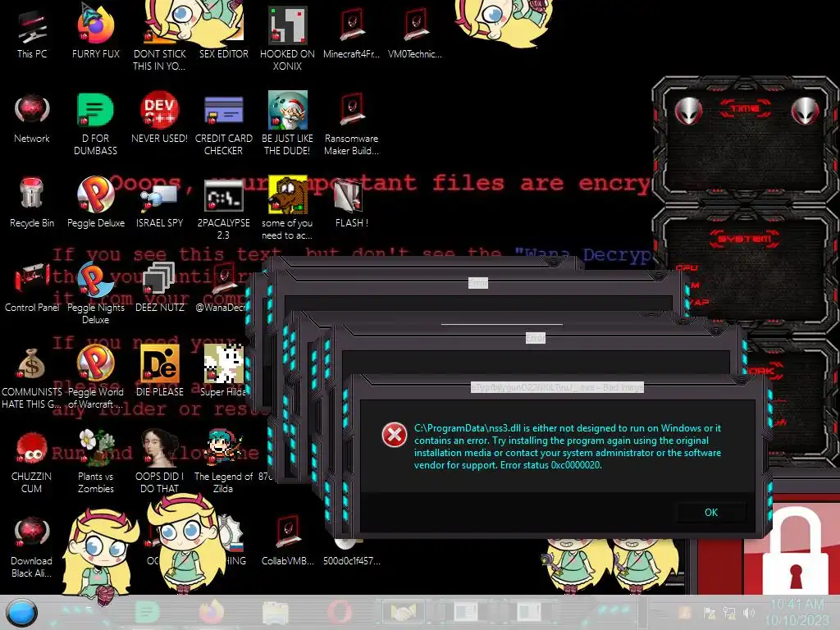Open the Download Black Ali... icon

click(x=32, y=546)
